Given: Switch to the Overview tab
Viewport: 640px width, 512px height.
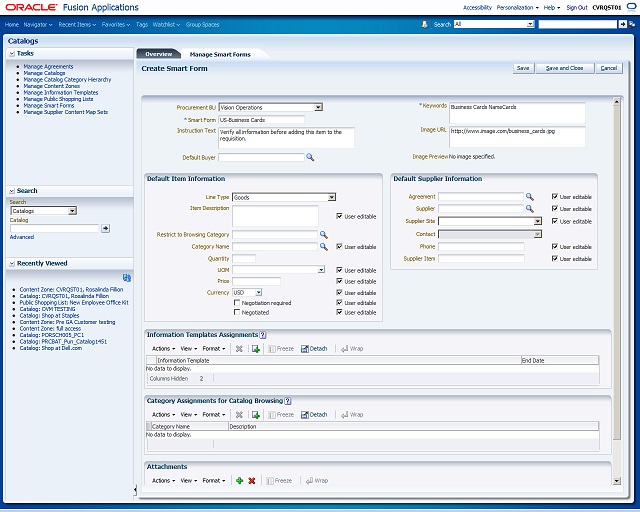Looking at the screenshot, I should (159, 54).
